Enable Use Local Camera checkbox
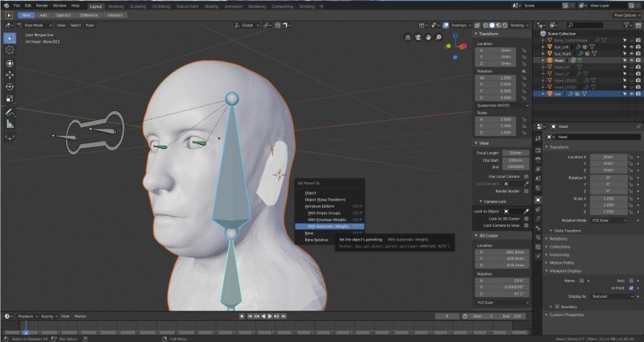The width and height of the screenshot is (644, 342). click(526, 176)
